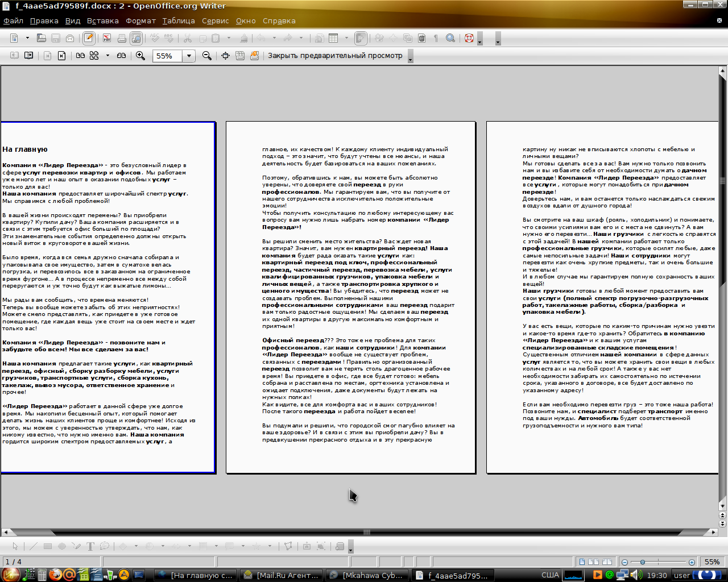Export the document directly as PDF
The height and width of the screenshot is (582, 728).
coord(106,38)
